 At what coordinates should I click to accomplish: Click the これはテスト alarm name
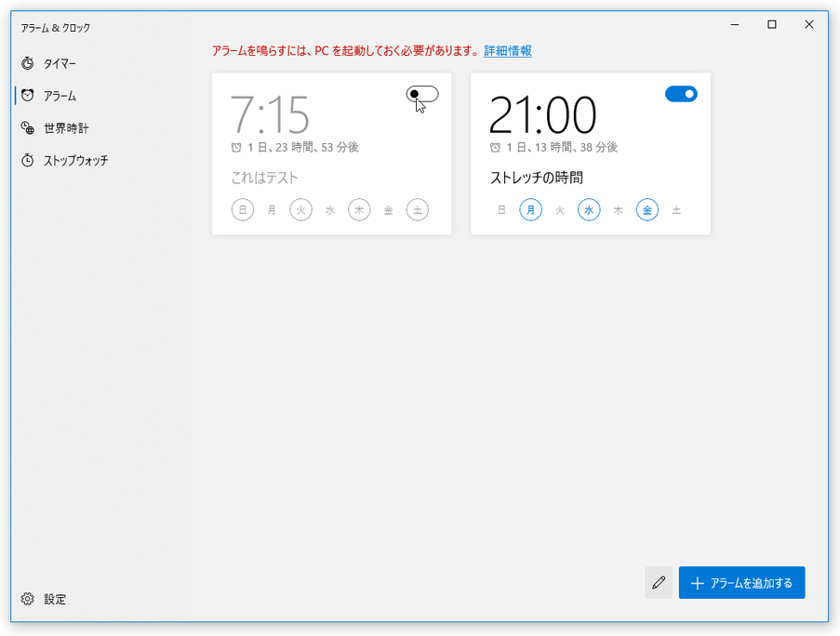264,178
